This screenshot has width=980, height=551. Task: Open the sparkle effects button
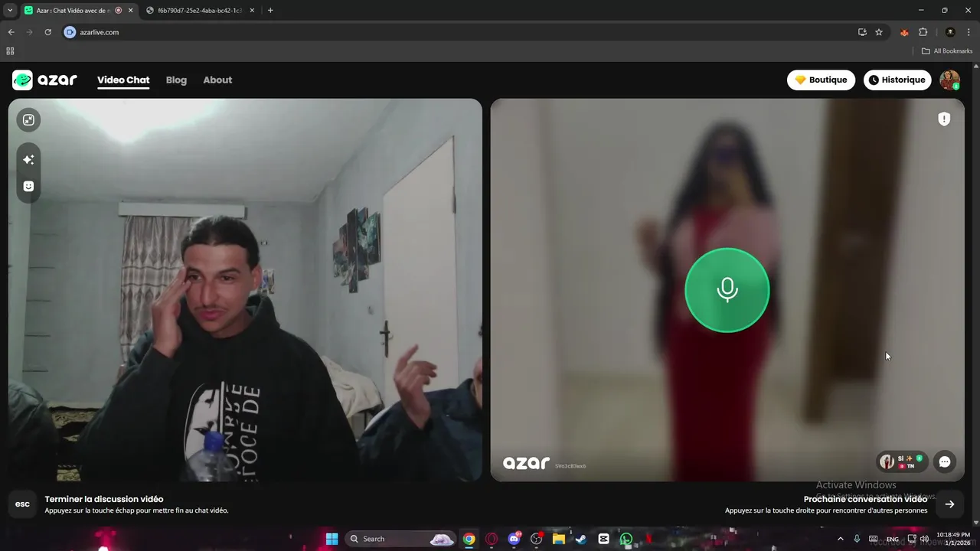point(28,159)
